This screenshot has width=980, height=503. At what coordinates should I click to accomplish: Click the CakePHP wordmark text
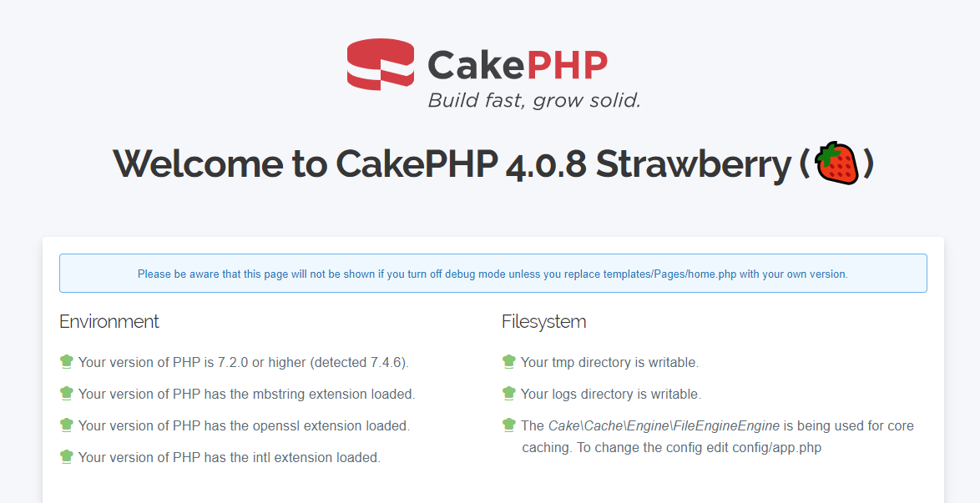[518, 64]
